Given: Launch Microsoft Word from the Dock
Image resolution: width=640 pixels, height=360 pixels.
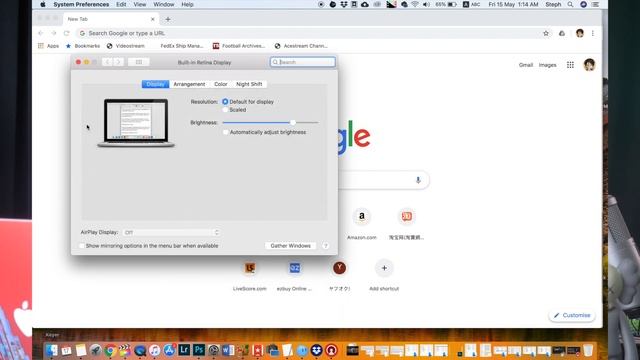Looking at the screenshot, I should point(228,350).
